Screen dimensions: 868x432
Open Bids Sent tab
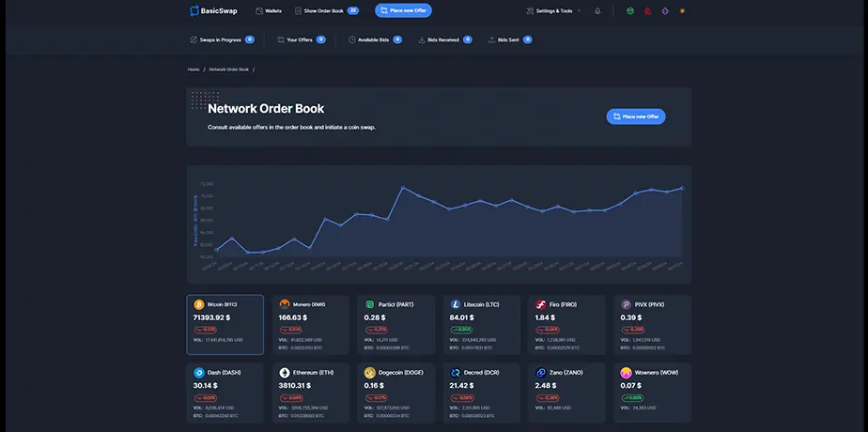(510, 39)
